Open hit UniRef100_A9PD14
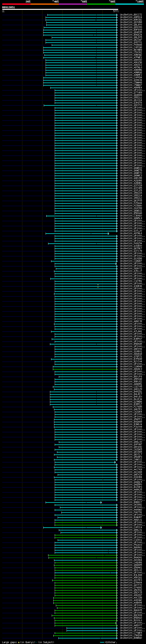The height and width of the screenshot is (644, 146). click(x=131, y=17)
